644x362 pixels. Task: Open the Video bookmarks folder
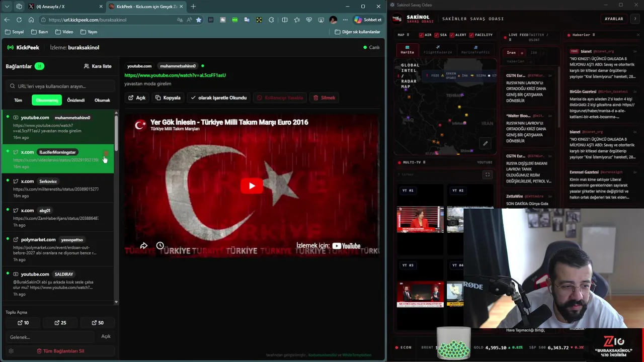[64, 32]
